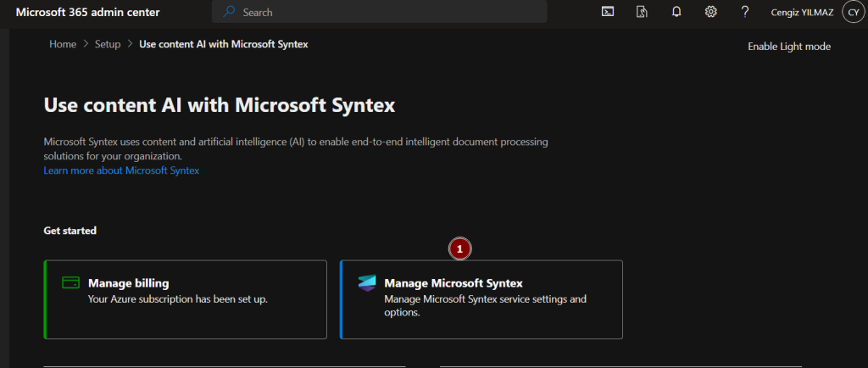Screen dimensions: 868x368
Task: Go to Home in the breadcrumb
Action: click(x=63, y=44)
